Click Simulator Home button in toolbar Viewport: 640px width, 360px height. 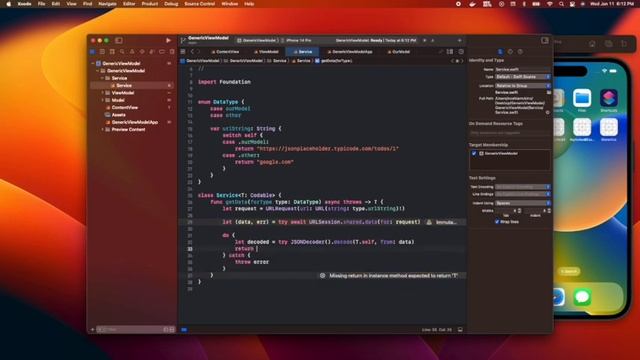592,44
